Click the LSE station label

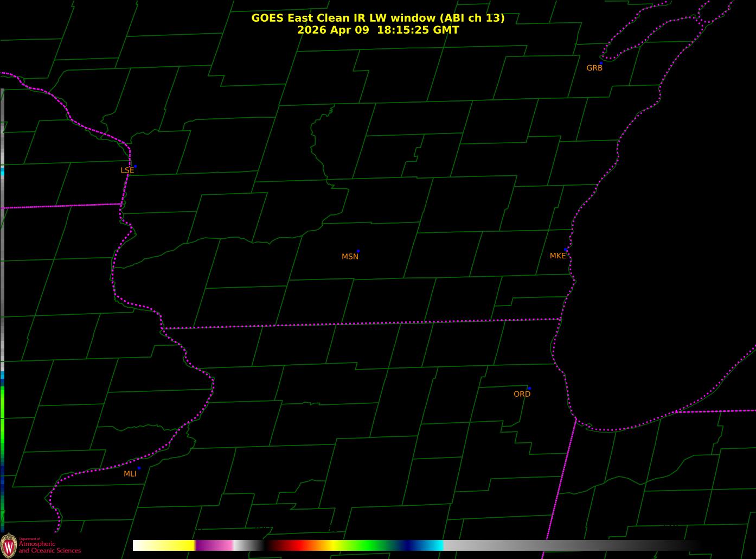point(127,170)
